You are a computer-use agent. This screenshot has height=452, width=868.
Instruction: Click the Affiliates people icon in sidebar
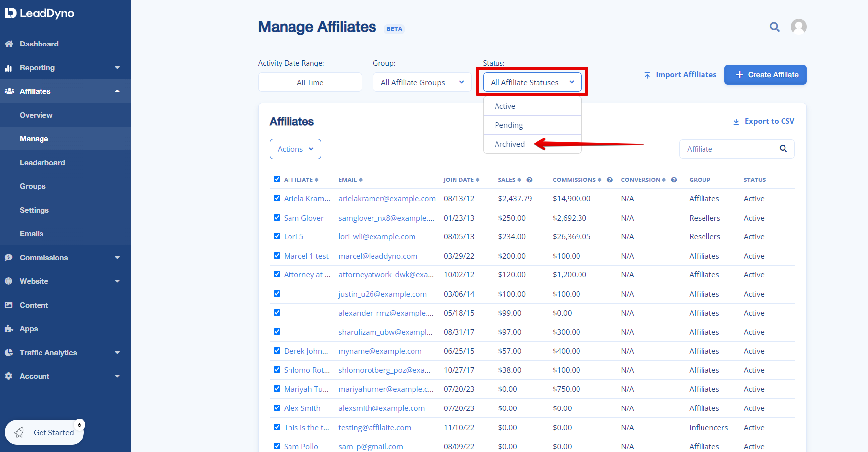(x=9, y=91)
